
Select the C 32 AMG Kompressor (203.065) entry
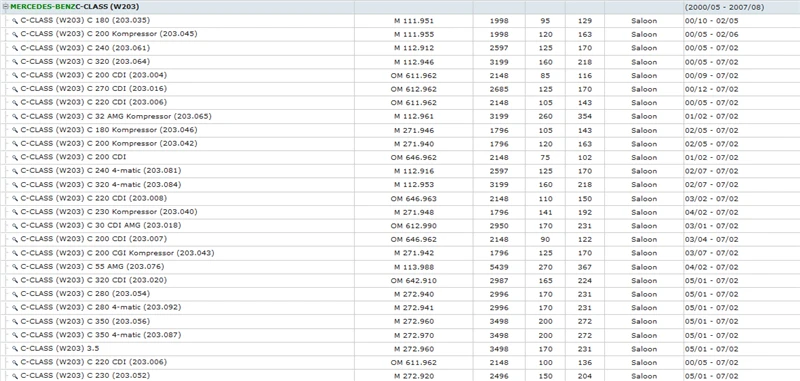point(116,116)
